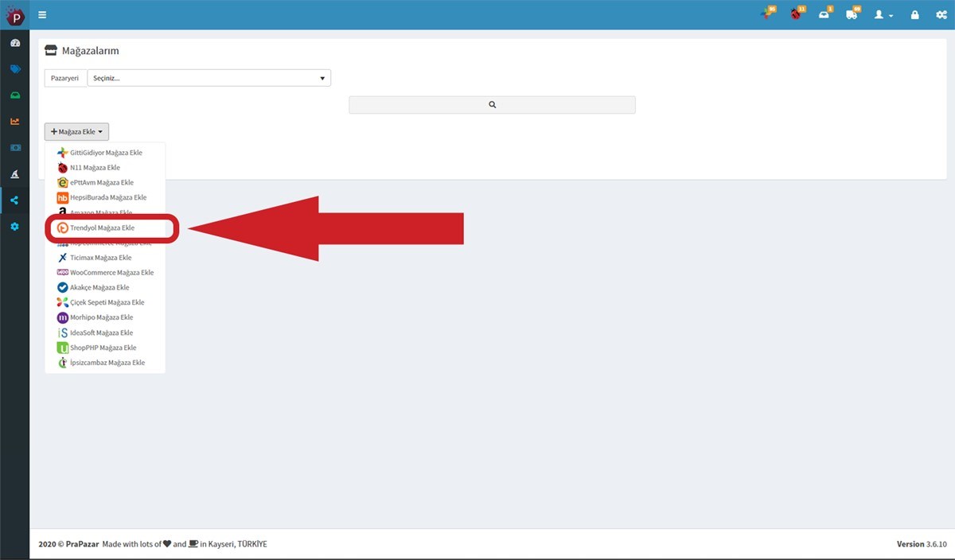Select Akakçe Mağaza Ekle
Viewport: 955px width, 560px height.
point(93,287)
